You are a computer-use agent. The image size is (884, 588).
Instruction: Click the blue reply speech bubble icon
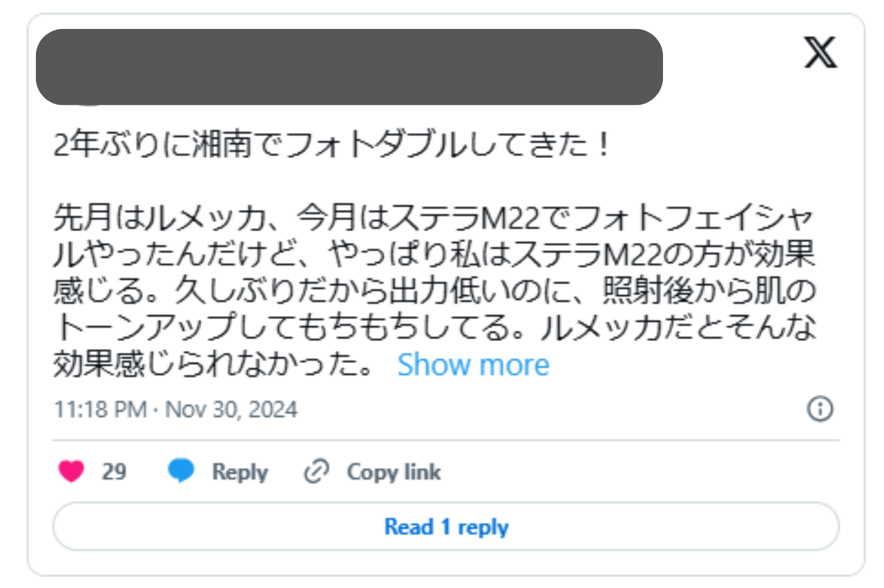(182, 471)
